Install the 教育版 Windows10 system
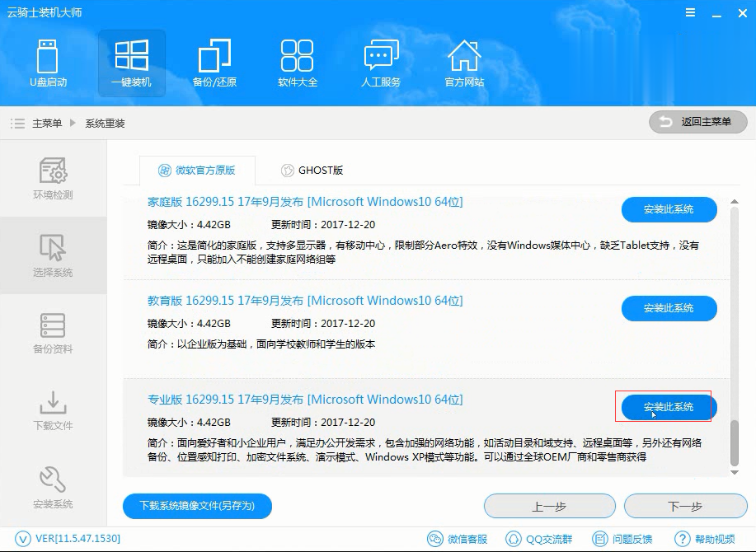This screenshot has height=552, width=756. [x=669, y=308]
